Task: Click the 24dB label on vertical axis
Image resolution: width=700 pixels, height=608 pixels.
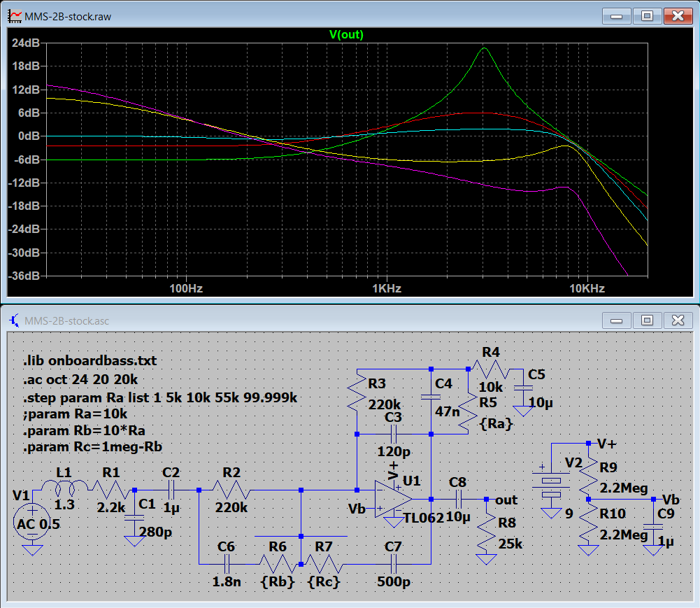Action: pos(25,43)
